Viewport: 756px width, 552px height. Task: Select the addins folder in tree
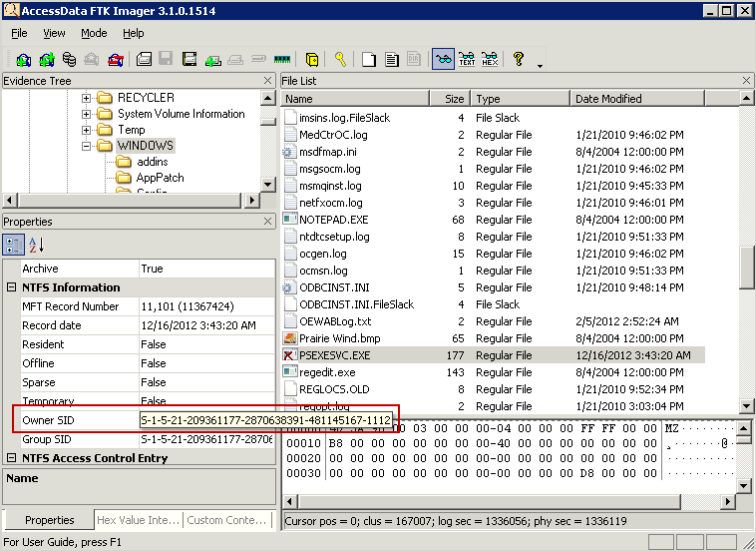pyautogui.click(x=153, y=162)
